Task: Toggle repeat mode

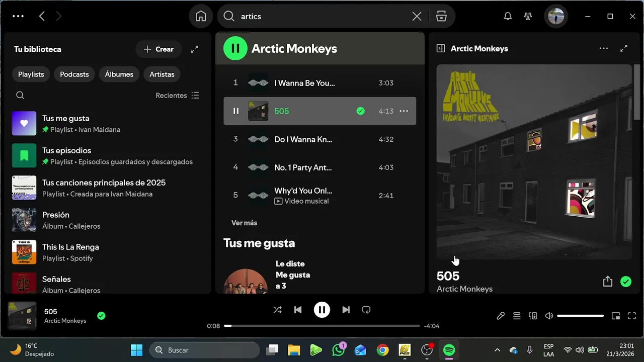Action: [366, 310]
